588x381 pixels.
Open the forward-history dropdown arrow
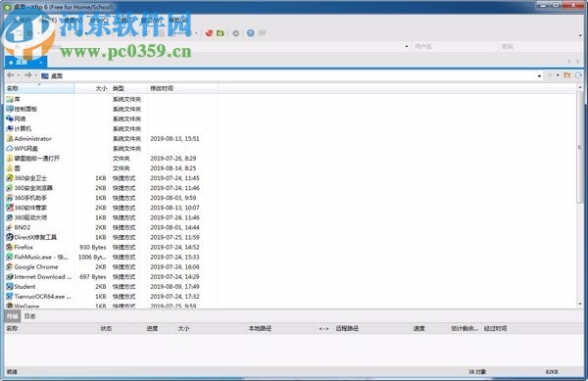[x=35, y=75]
